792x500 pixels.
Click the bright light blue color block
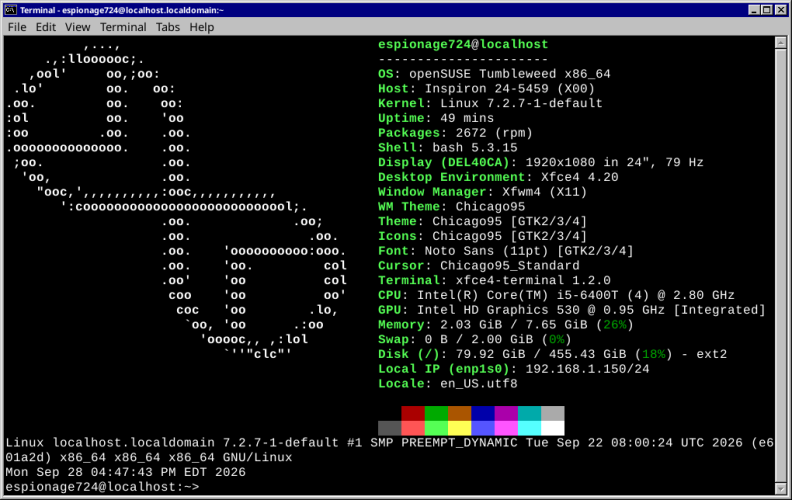(x=483, y=428)
